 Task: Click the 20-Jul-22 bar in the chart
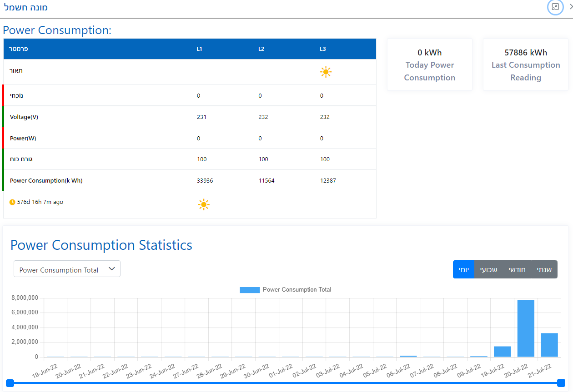(526, 328)
